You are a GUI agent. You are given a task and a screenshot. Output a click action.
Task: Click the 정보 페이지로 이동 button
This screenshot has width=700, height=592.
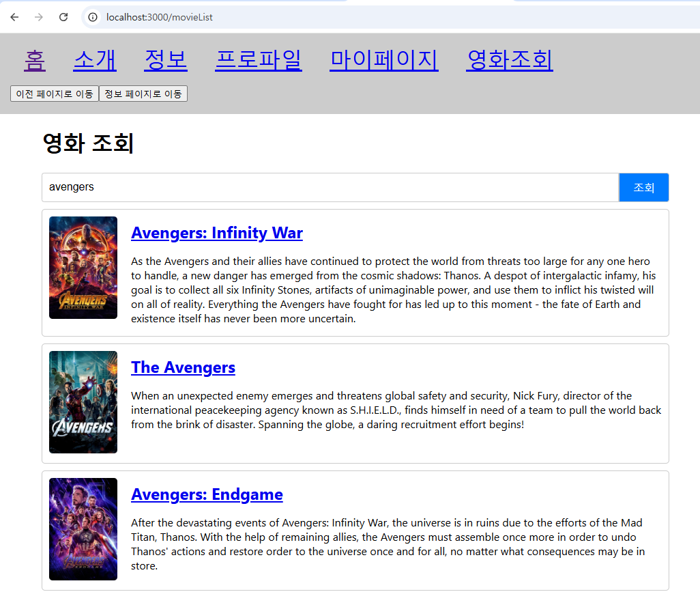click(x=143, y=94)
